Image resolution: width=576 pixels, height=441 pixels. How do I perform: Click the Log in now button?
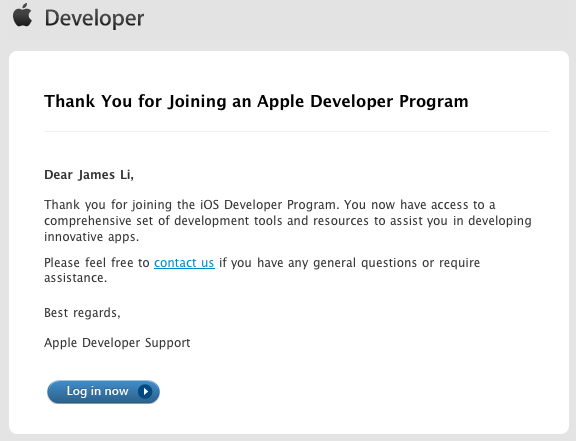pos(104,392)
